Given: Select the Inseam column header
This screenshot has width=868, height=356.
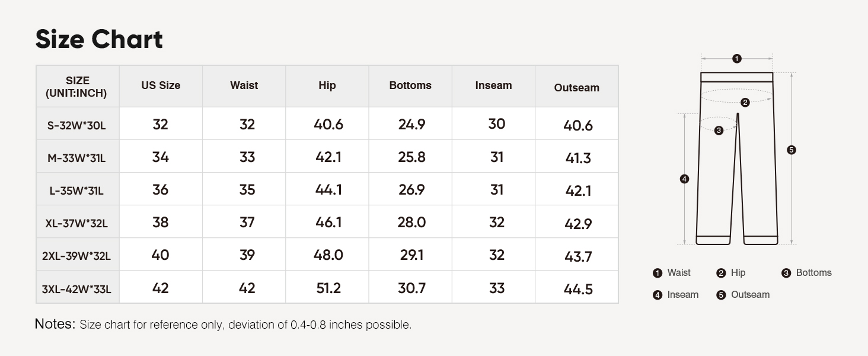Looking at the screenshot, I should (493, 85).
